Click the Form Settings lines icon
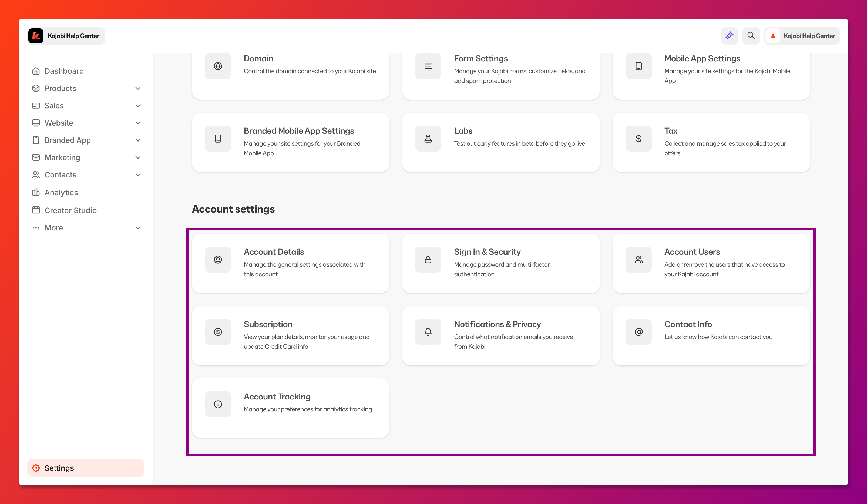The width and height of the screenshot is (867, 504). coord(428,66)
